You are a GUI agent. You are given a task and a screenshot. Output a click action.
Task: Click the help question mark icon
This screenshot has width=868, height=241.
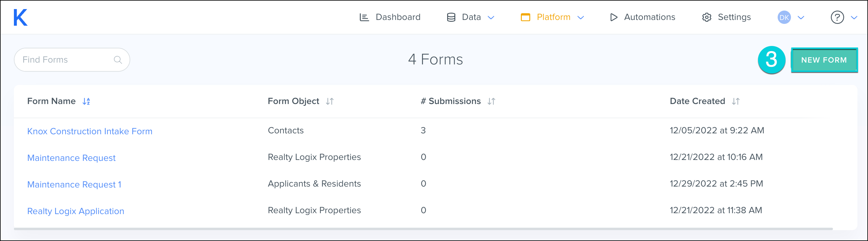tap(837, 17)
